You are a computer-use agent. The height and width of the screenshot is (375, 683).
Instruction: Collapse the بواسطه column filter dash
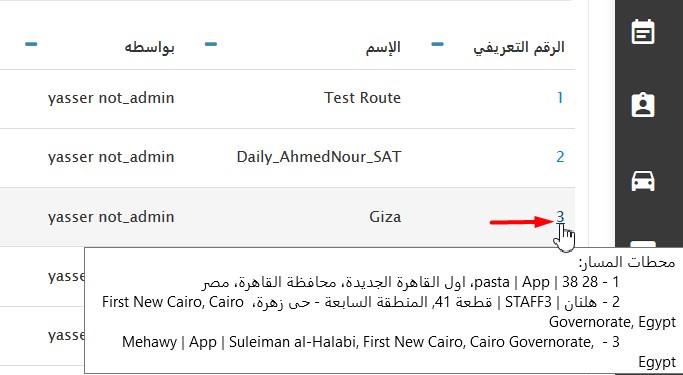point(31,44)
